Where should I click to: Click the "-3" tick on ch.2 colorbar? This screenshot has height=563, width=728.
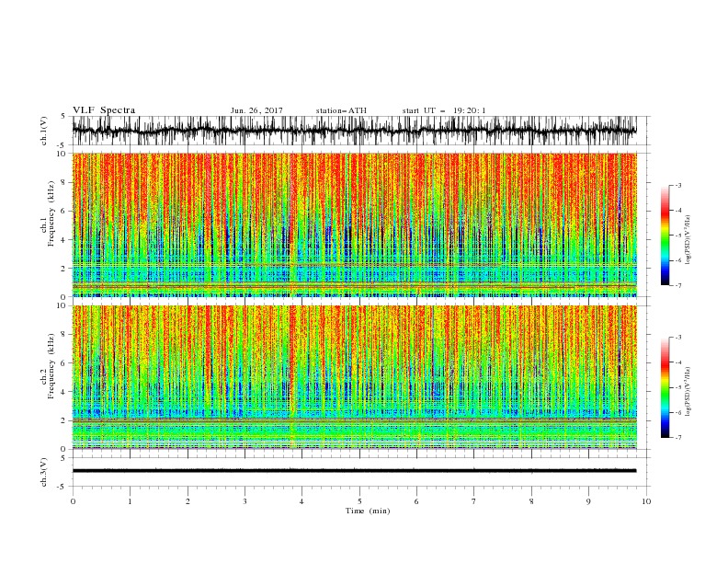click(677, 338)
